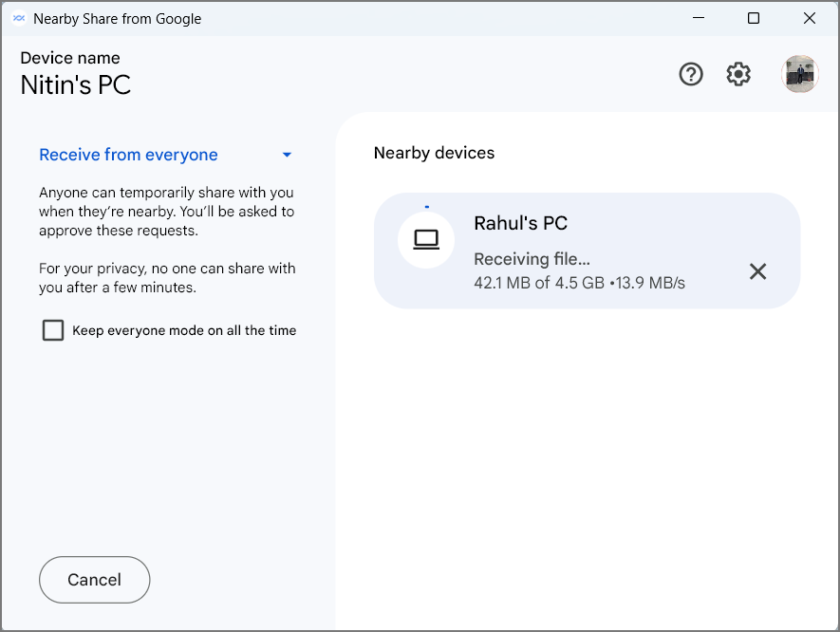Click the 'Receiving file...' status text
Image resolution: width=840 pixels, height=632 pixels.
click(532, 259)
